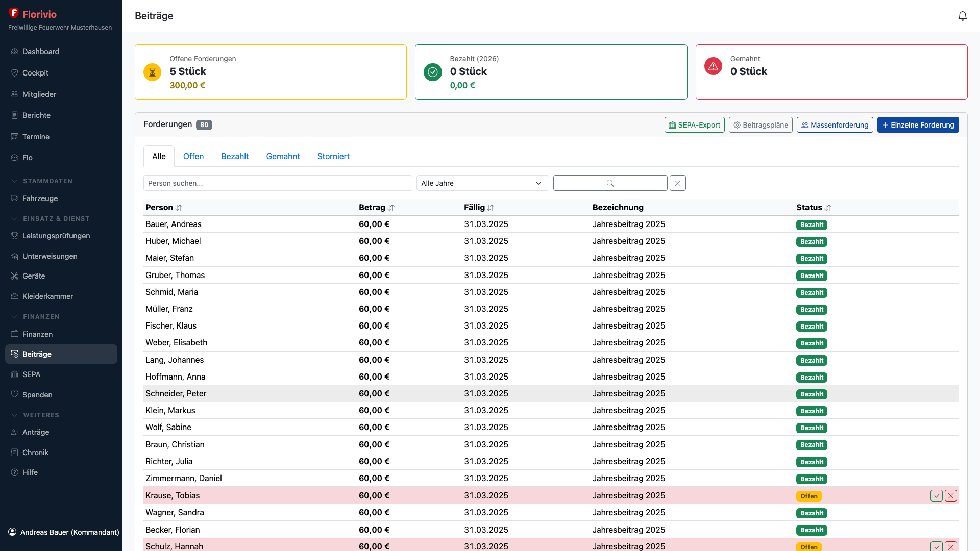
Task: Click the Anträge person icon
Action: click(14, 432)
